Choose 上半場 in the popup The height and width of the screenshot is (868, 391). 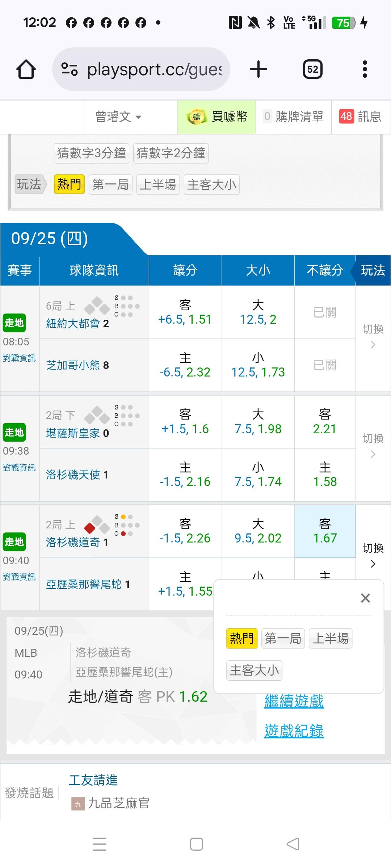[330, 638]
